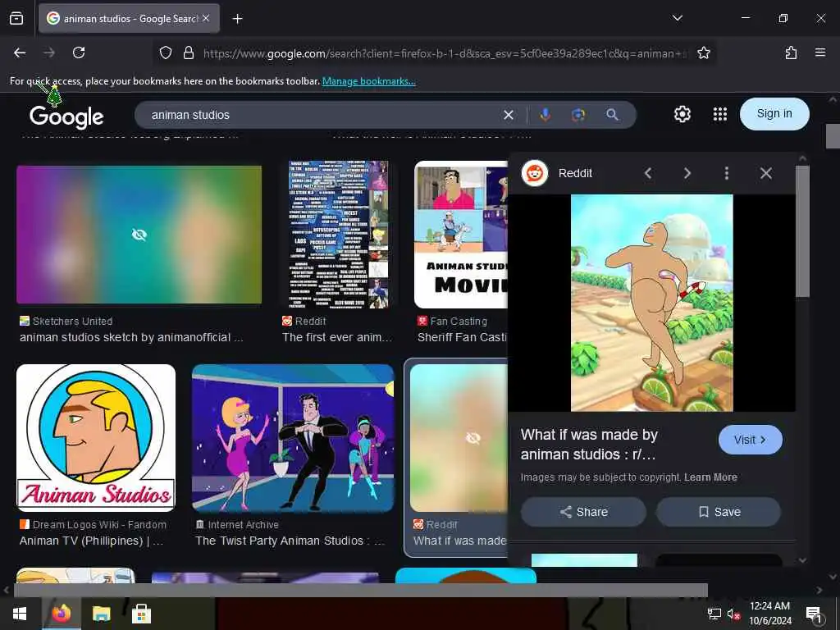
Task: Close the animan studios browser tab
Action: coord(206,18)
